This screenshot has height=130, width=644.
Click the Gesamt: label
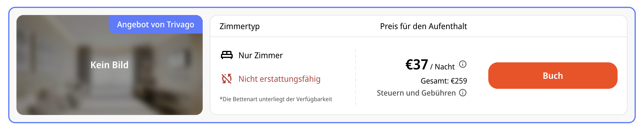[435, 81]
